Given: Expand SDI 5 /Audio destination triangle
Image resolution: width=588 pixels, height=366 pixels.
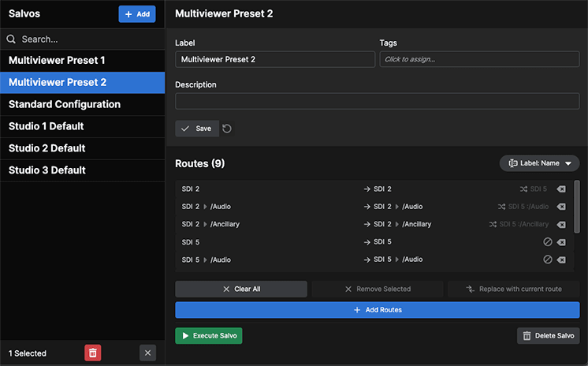Looking at the screenshot, I should [x=396, y=260].
